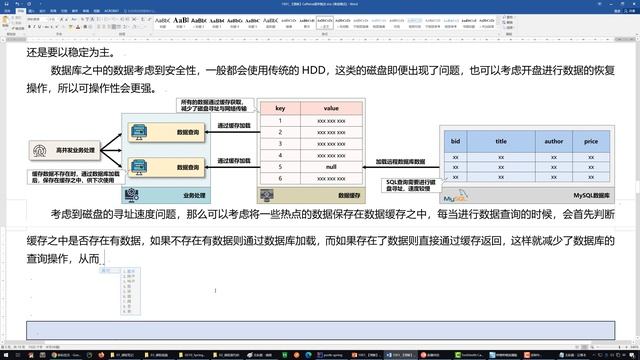Image resolution: width=640 pixels, height=360 pixels.
Task: Apply the first style in styles gallery
Action: coord(162,22)
